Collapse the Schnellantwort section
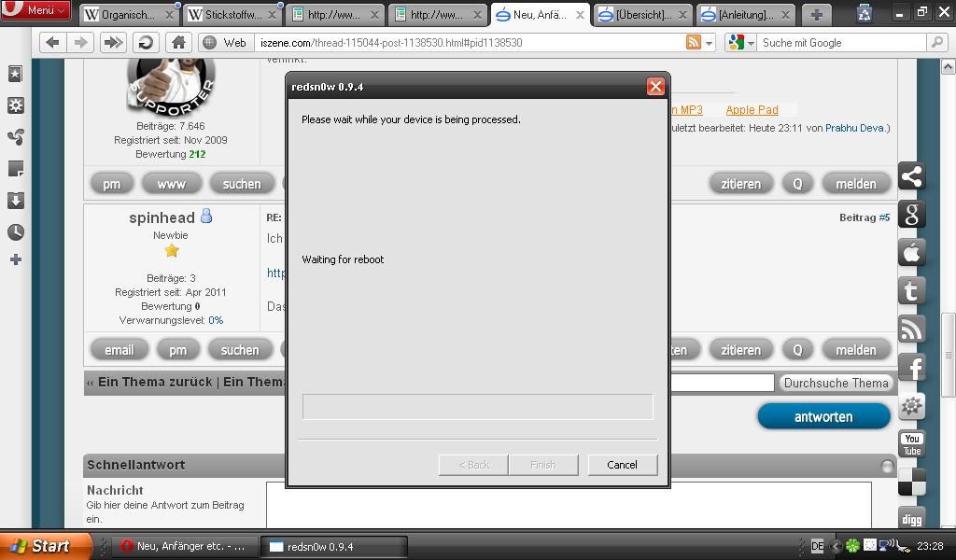956x560 pixels. [x=887, y=465]
